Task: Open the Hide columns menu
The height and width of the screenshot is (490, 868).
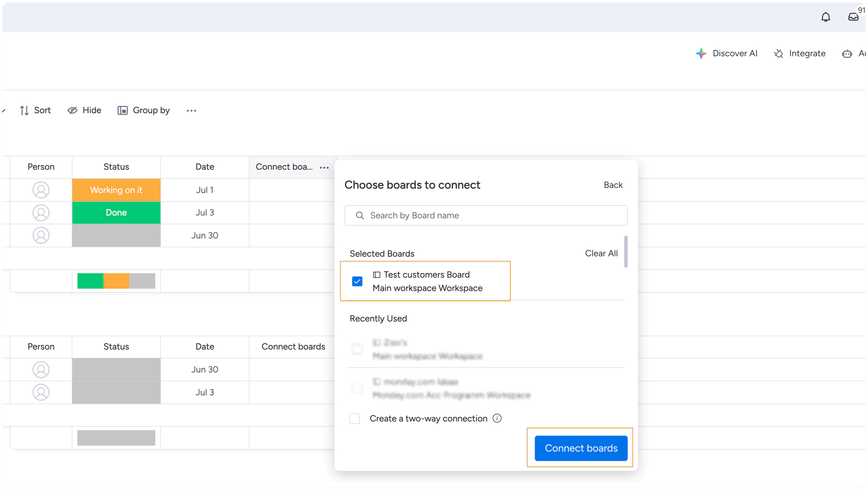Action: coord(84,111)
